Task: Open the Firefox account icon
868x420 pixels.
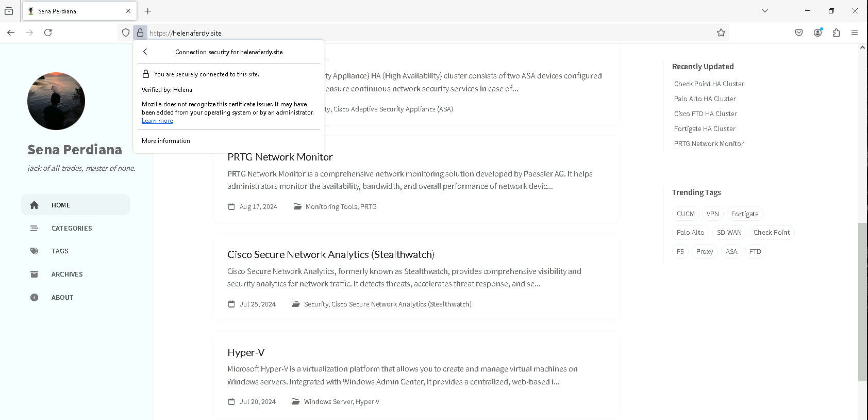Action: point(817,33)
